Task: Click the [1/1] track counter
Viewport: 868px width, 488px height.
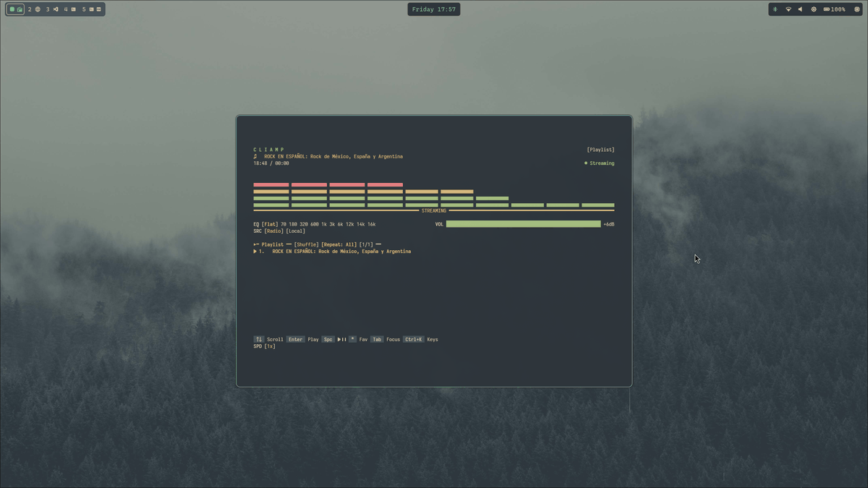Action: [366, 244]
